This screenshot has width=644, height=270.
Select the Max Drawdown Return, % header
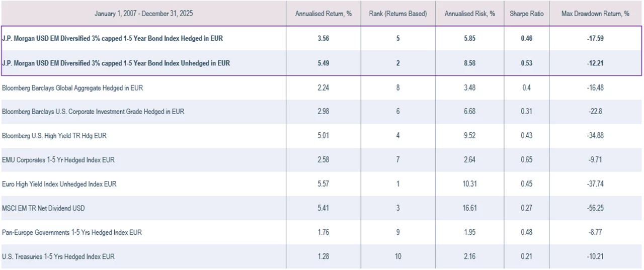(595, 14)
